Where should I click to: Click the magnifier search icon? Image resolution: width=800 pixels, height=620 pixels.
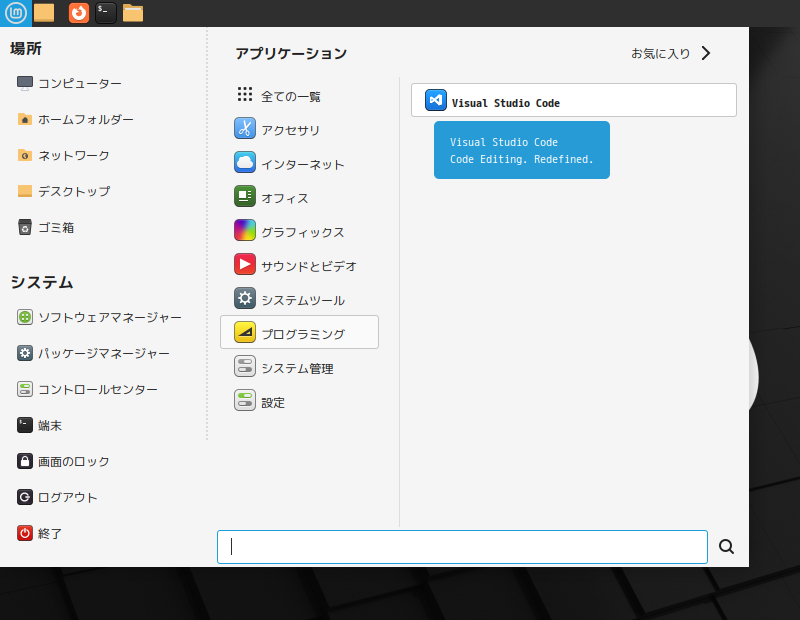pos(727,547)
